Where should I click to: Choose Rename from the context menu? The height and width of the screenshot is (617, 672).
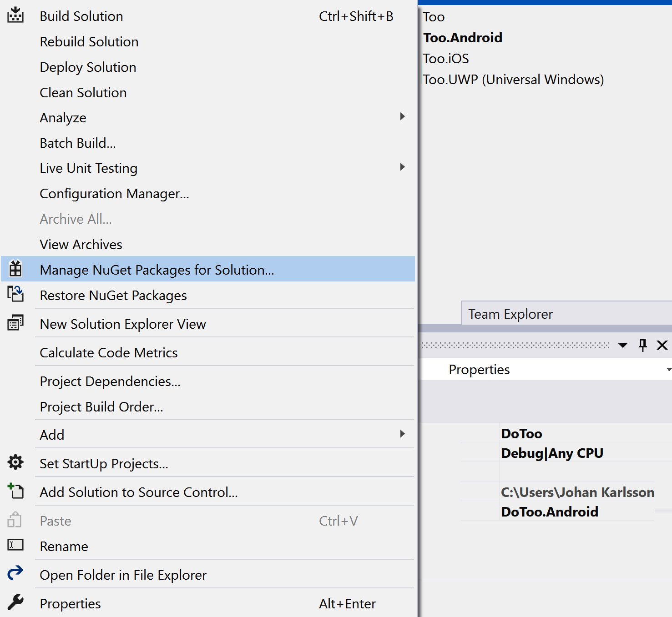pos(208,547)
